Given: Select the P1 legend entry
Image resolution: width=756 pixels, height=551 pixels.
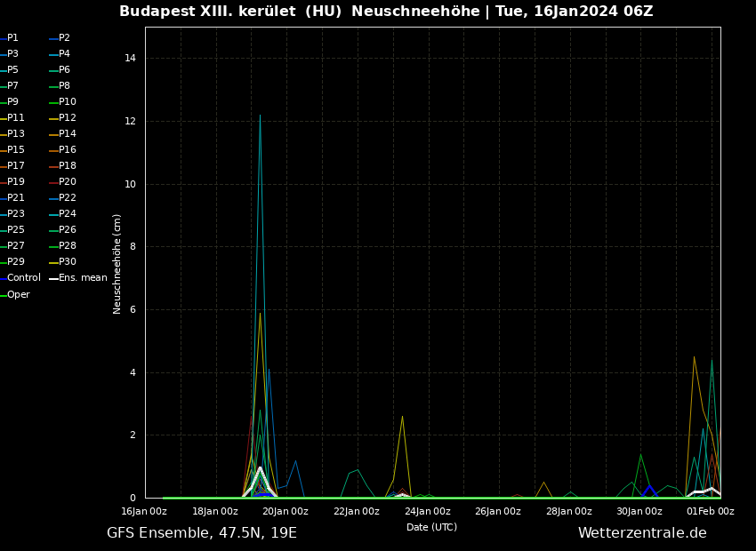Looking at the screenshot, I should coord(12,38).
